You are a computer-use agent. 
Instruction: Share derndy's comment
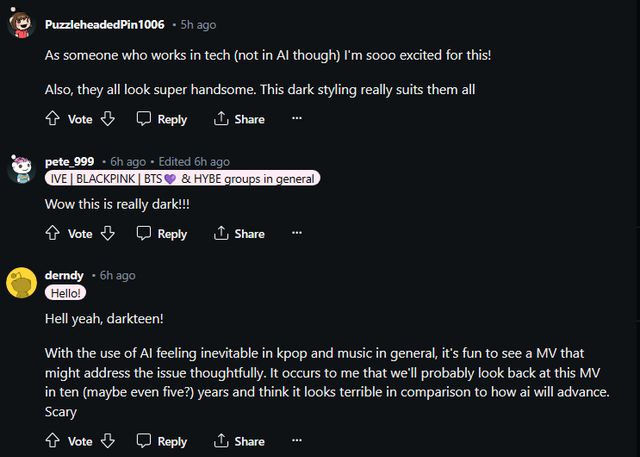(x=239, y=441)
